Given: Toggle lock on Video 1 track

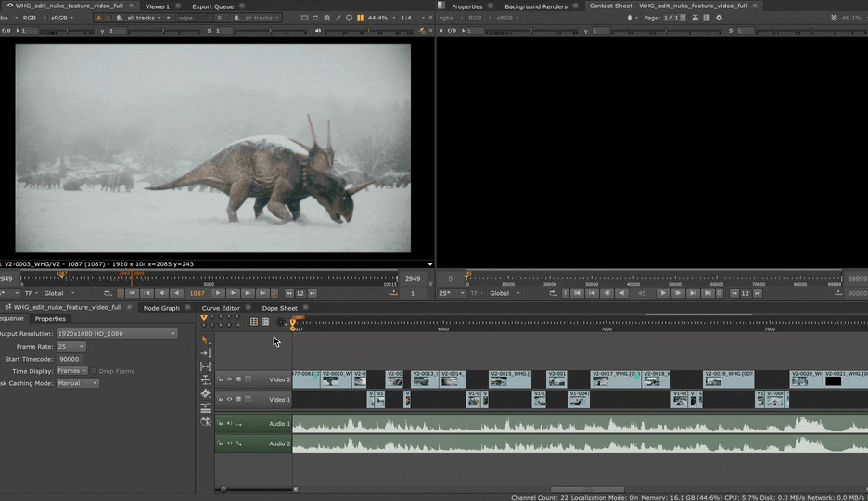Looking at the screenshot, I should 221,399.
